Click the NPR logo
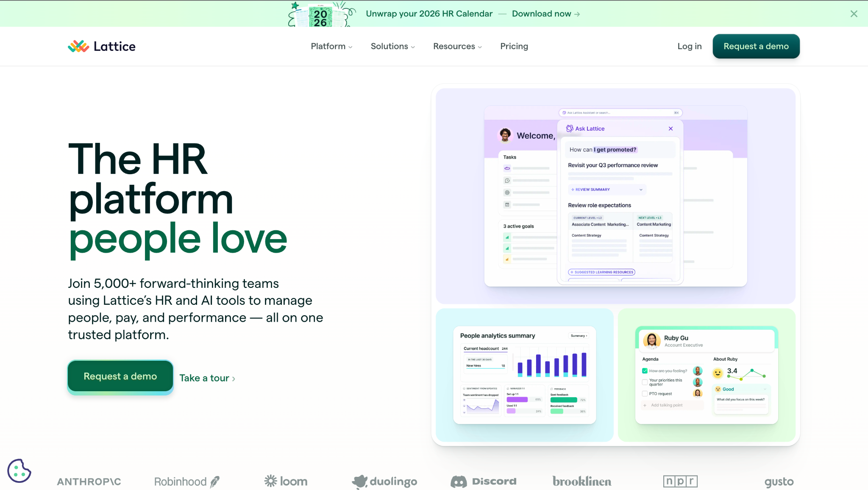Viewport: 868px width, 490px height. click(x=680, y=481)
